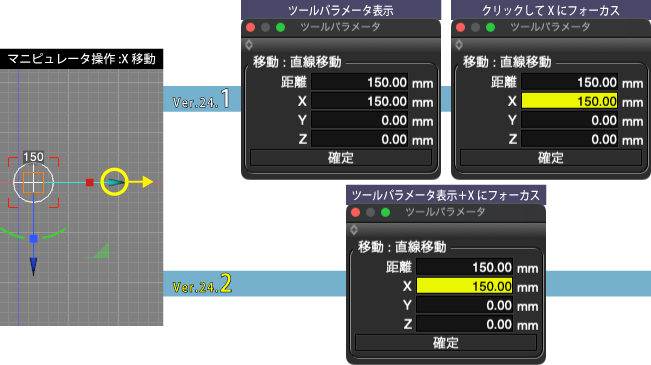
Task: Click the diamond icon in the top-right tool parameter window
Action: point(459,44)
